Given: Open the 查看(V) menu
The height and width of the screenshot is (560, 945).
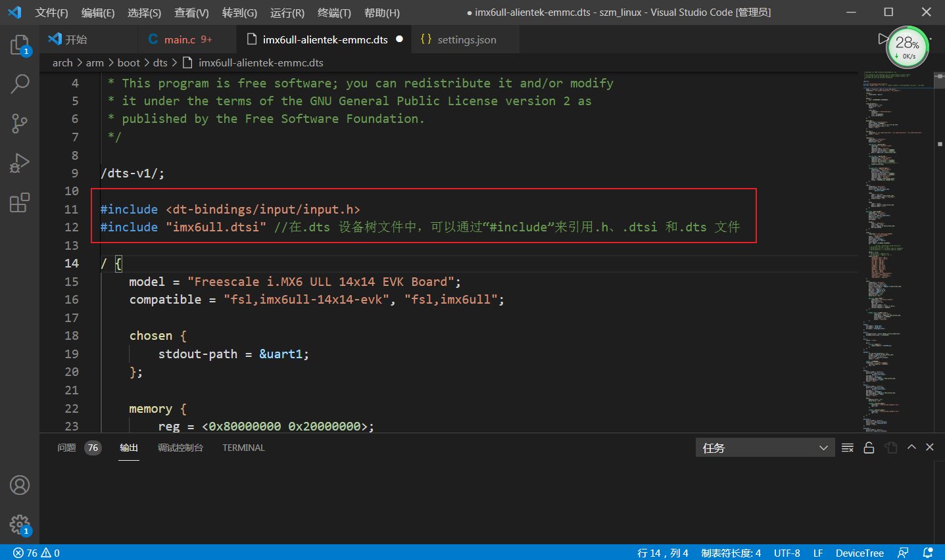Looking at the screenshot, I should 191,12.
